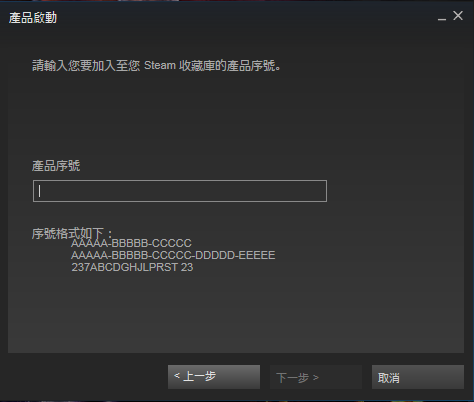
Task: Click the AAAAA-BBBBB-CCCCC example key line
Action: point(131,243)
